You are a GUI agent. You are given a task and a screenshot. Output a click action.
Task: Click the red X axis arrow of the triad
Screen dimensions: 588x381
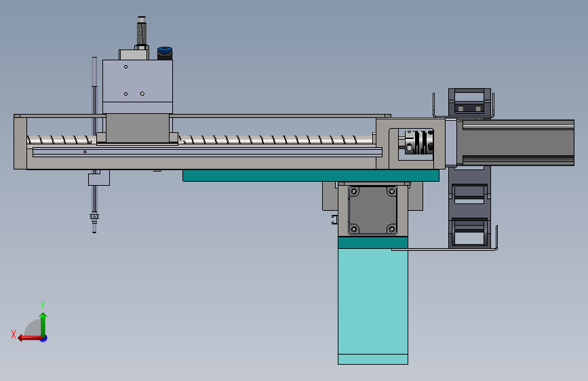pos(30,338)
